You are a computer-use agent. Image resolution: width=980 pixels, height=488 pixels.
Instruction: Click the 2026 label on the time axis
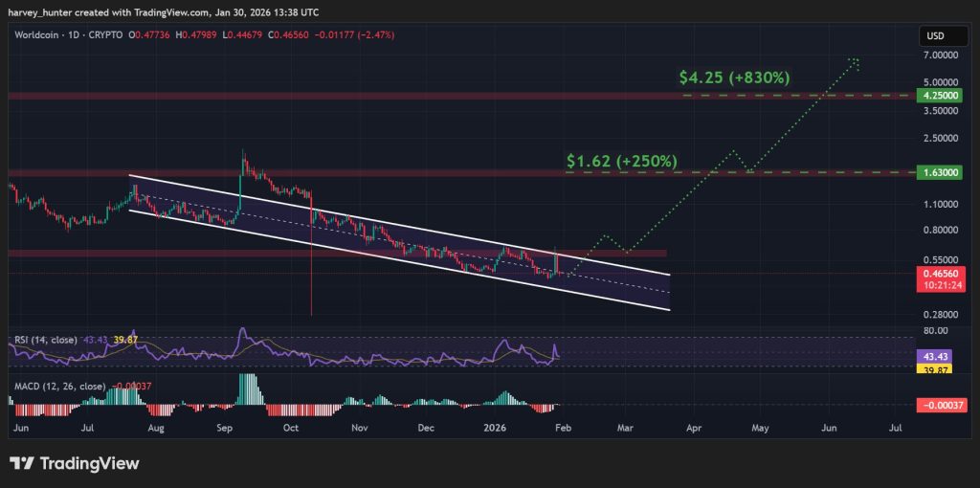click(x=495, y=429)
